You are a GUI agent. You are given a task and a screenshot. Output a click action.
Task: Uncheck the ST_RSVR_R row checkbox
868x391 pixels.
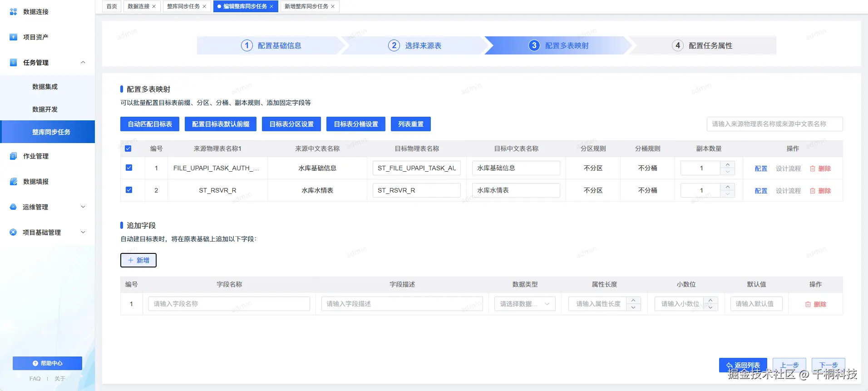(129, 190)
